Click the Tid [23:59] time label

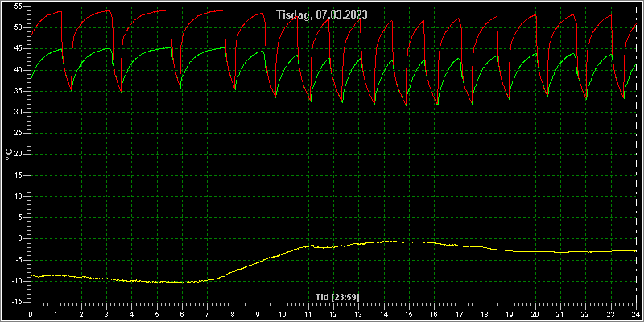tap(337, 296)
